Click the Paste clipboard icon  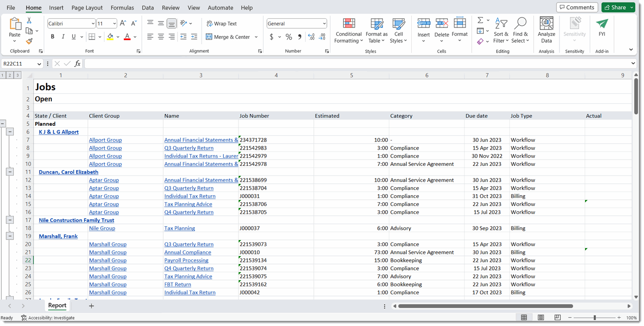pos(15,24)
